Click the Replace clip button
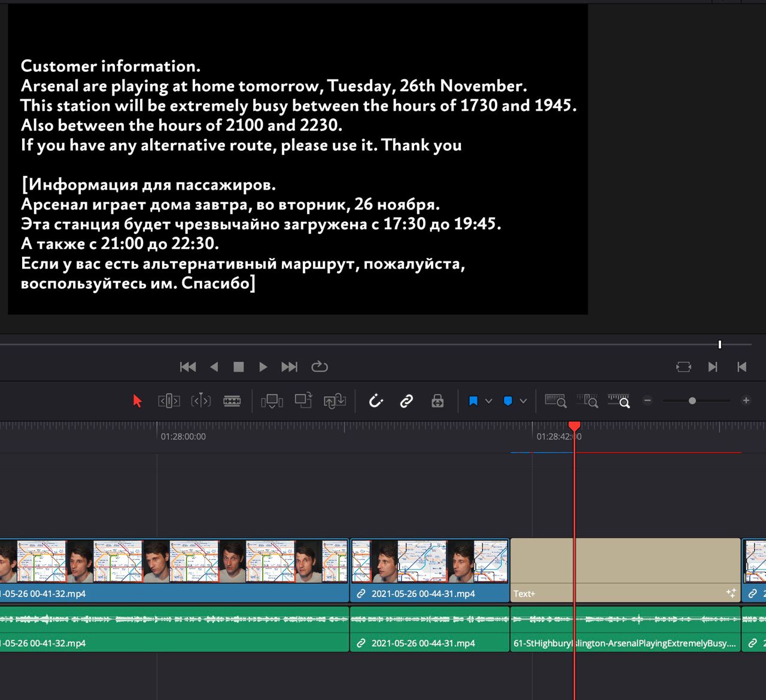This screenshot has height=700, width=766. click(x=335, y=401)
